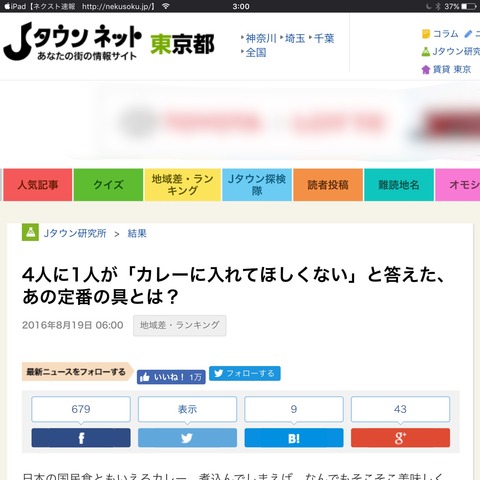Screen dimensions: 480x480
Task: Like the page with いいね! button
Action: coord(171,377)
